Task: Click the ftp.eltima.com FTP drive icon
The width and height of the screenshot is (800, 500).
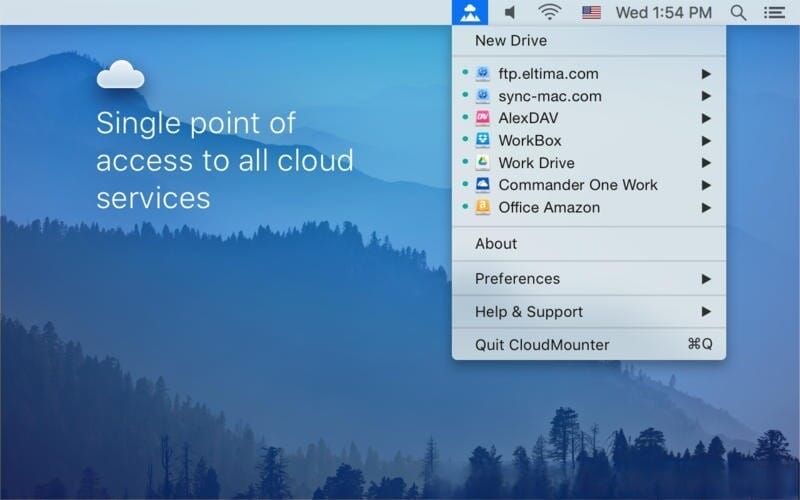Action: [483, 73]
